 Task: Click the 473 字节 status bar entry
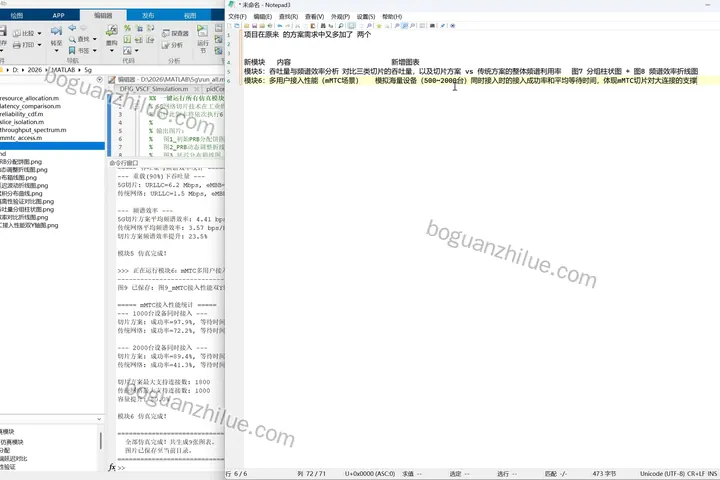tap(604, 474)
